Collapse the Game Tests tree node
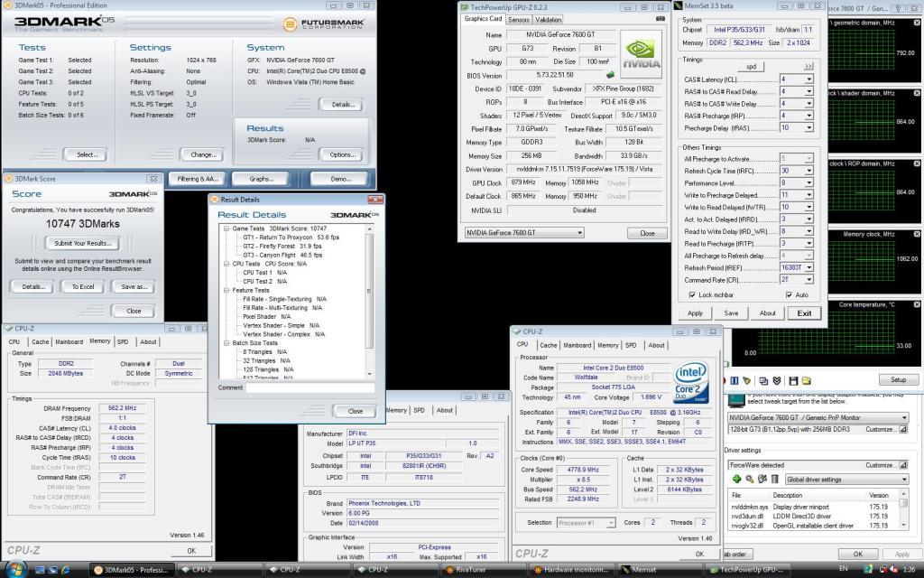 226,228
